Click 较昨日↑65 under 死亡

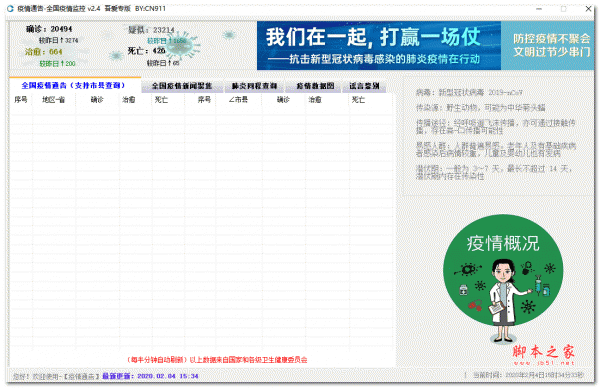coord(163,63)
